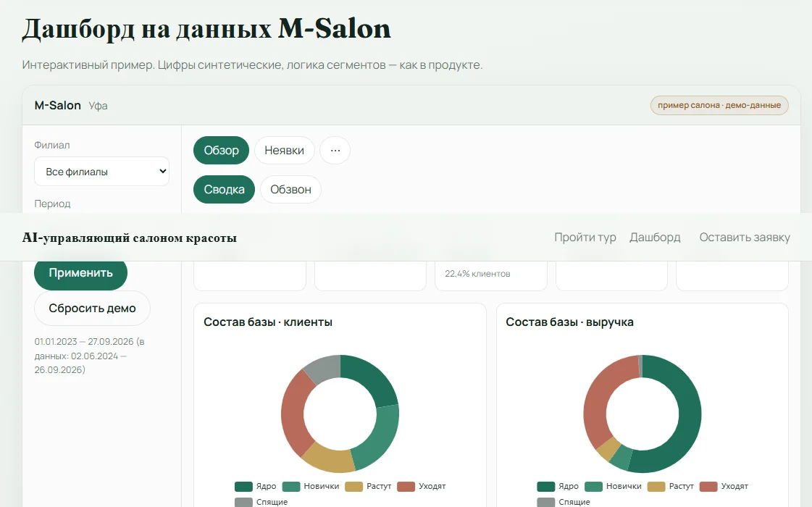Switch to the Обзвон sub-tab

click(x=290, y=189)
